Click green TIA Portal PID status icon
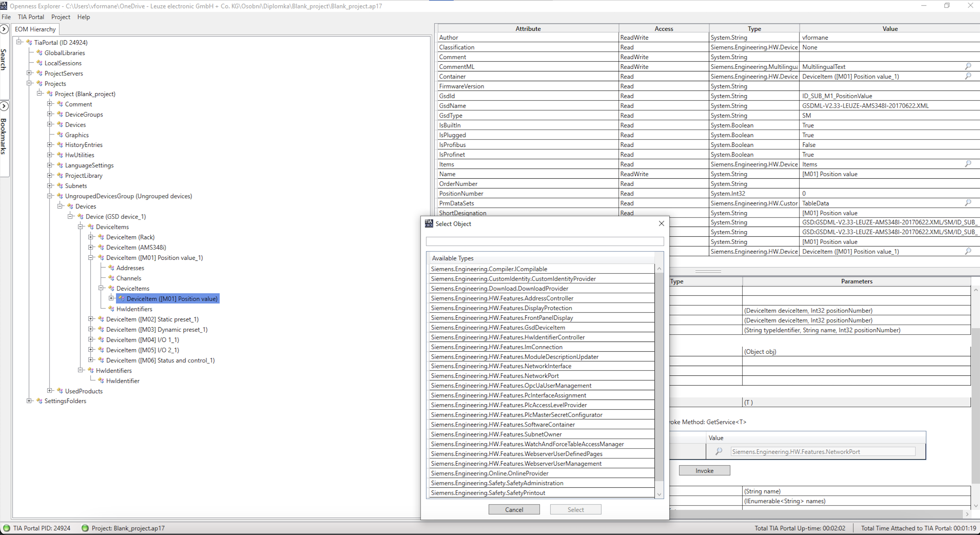The height and width of the screenshot is (535, 980). (6, 528)
